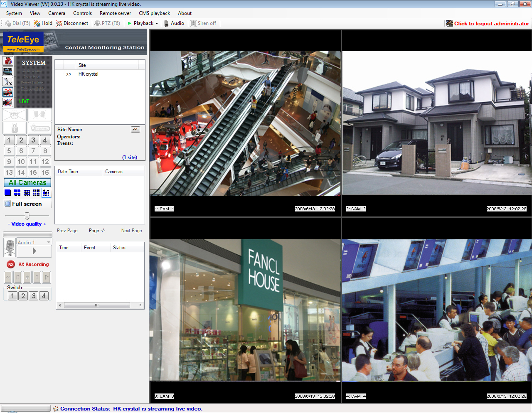Click the Hold toolbar button
The image size is (532, 413).
[x=43, y=23]
